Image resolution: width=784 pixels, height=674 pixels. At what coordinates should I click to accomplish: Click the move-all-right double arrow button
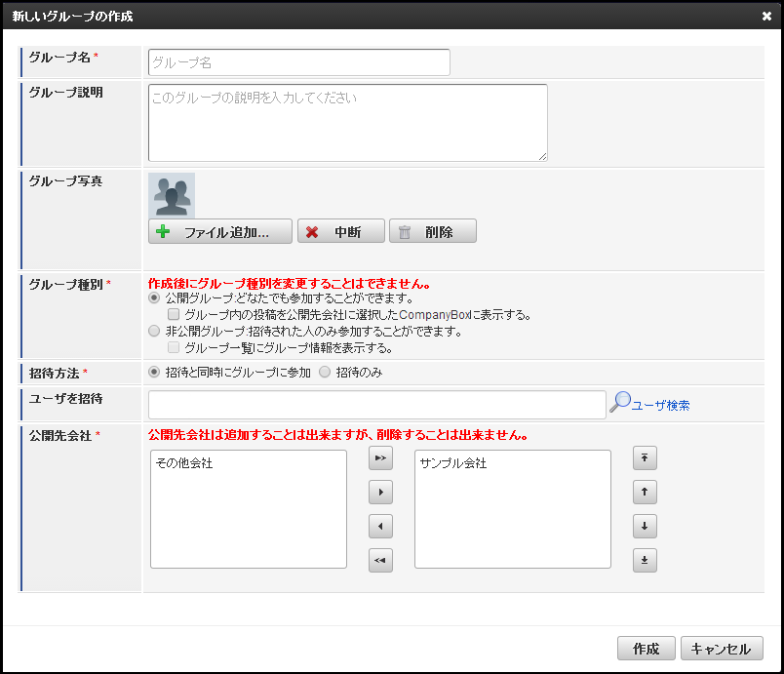point(380,458)
